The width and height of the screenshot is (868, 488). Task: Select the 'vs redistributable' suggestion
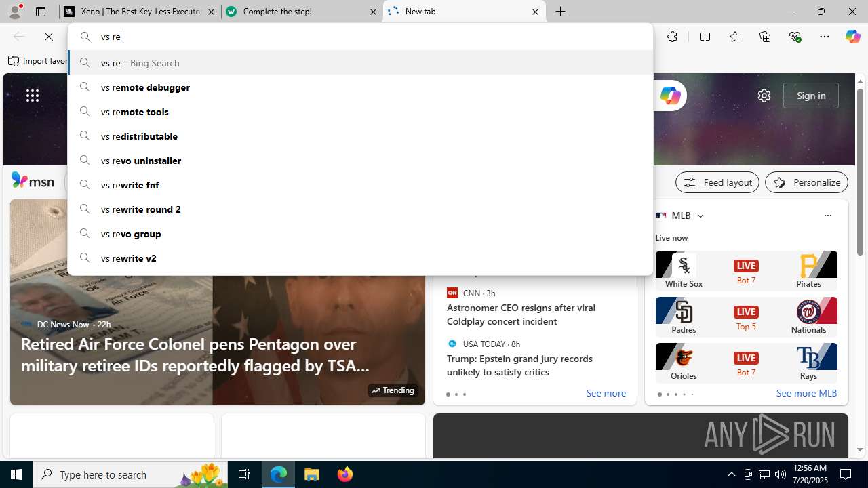tap(360, 136)
